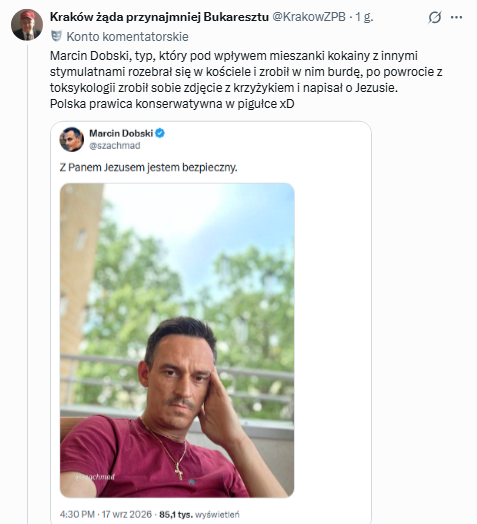Open Marcin Dobski's name in quoted post

(x=121, y=133)
